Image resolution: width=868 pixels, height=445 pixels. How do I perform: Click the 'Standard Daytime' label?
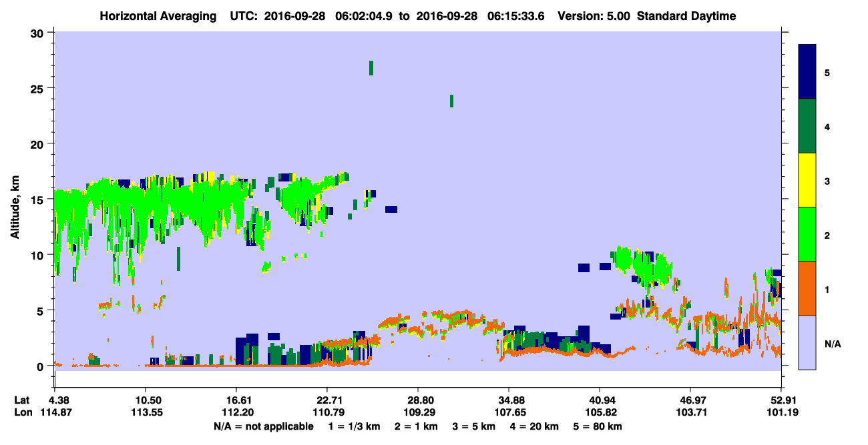click(x=686, y=16)
